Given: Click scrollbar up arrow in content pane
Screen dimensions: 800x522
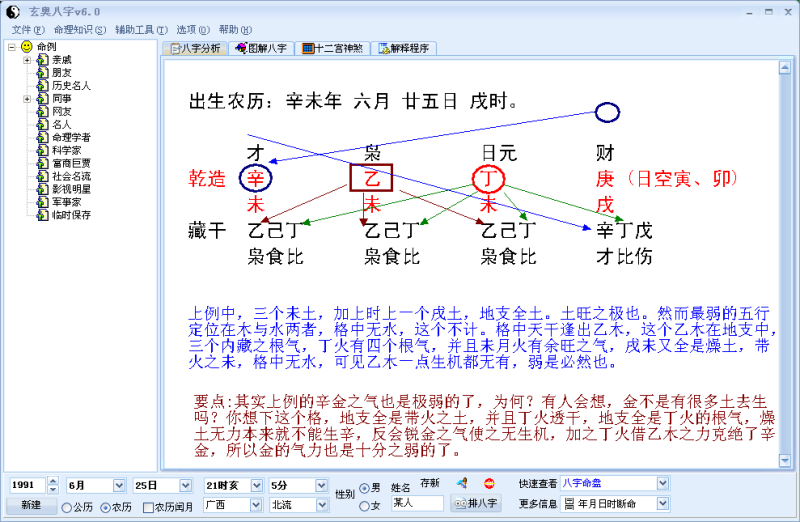Looking at the screenshot, I should tap(785, 67).
